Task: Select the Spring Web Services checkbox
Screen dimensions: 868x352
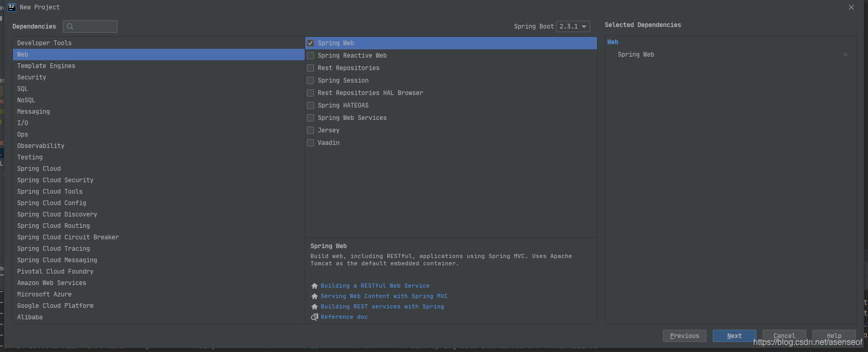Action: coord(310,118)
